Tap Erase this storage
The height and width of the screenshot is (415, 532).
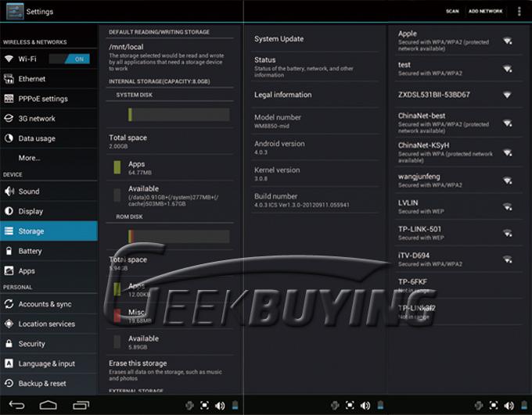click(x=170, y=370)
